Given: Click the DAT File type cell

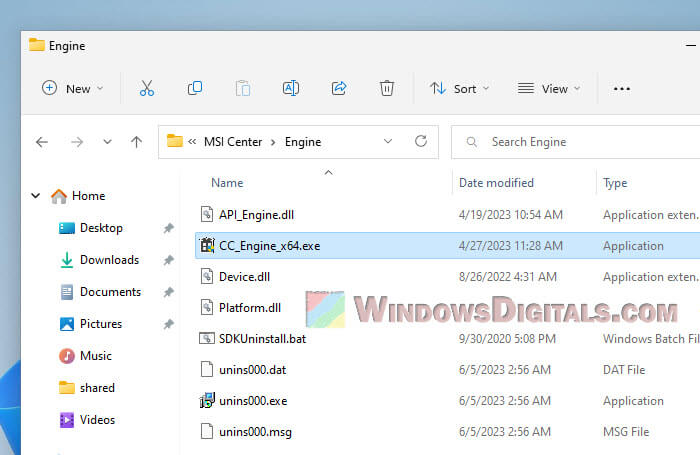Looking at the screenshot, I should pyautogui.click(x=624, y=370).
